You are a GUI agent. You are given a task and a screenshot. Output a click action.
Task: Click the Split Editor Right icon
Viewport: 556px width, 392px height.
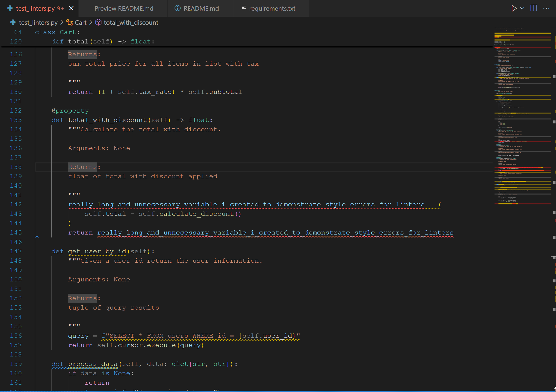click(534, 8)
